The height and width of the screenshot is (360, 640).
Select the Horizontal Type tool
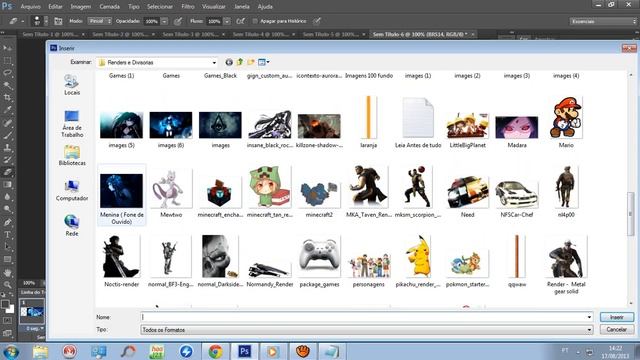tap(7, 235)
